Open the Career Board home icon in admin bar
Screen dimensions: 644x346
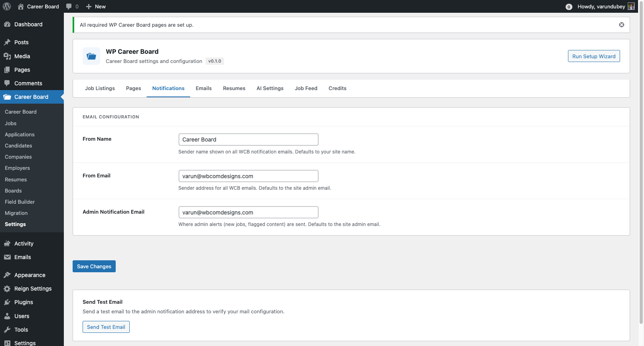[x=21, y=6]
